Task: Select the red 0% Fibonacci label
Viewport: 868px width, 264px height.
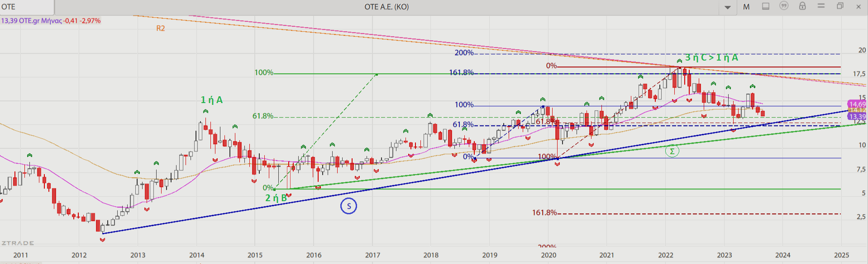Action: tap(551, 66)
